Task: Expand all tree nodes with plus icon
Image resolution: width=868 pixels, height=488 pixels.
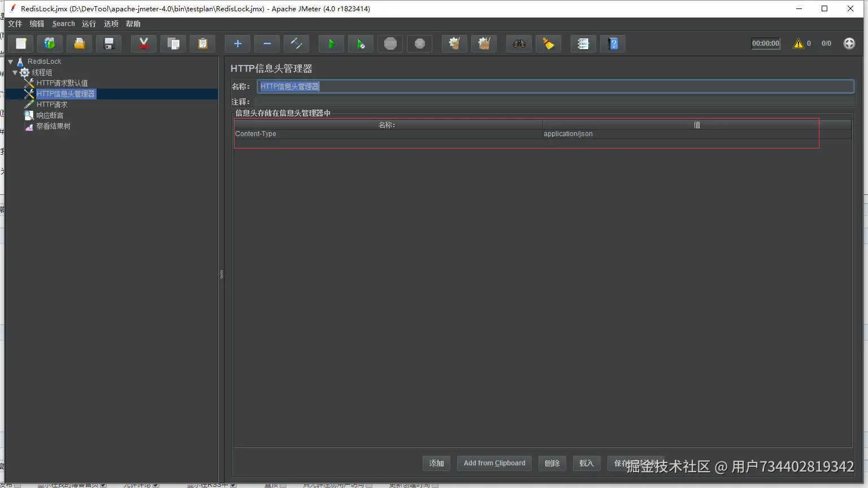Action: [x=237, y=43]
